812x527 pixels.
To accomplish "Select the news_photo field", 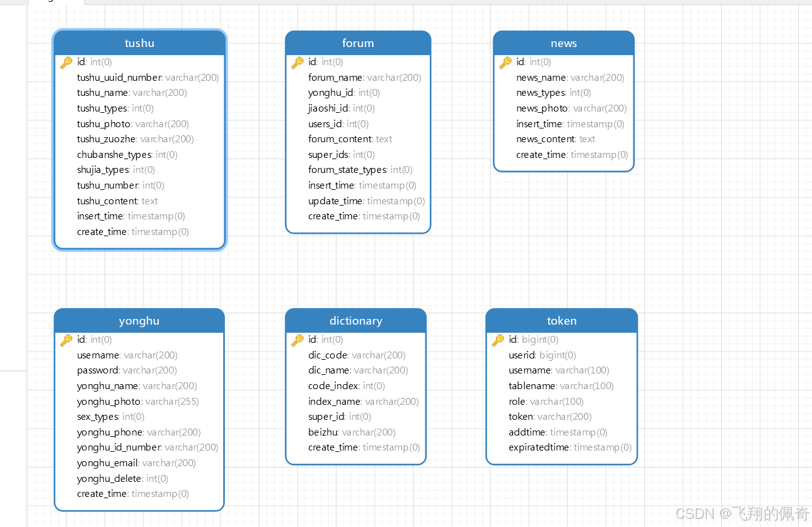I will (571, 108).
